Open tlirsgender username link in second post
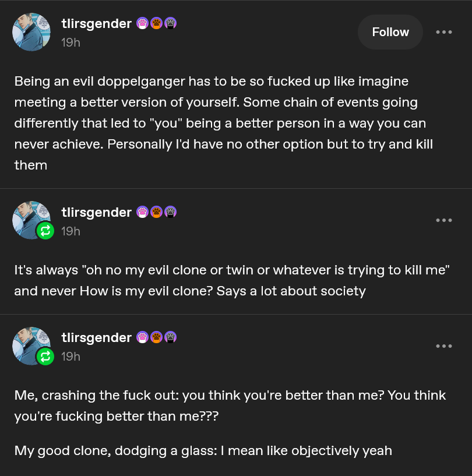 (x=96, y=212)
